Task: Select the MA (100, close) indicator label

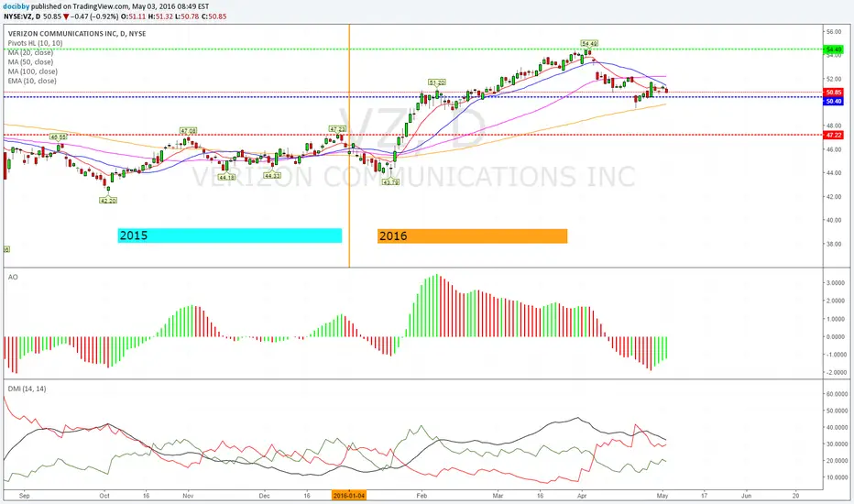Action: [33, 71]
